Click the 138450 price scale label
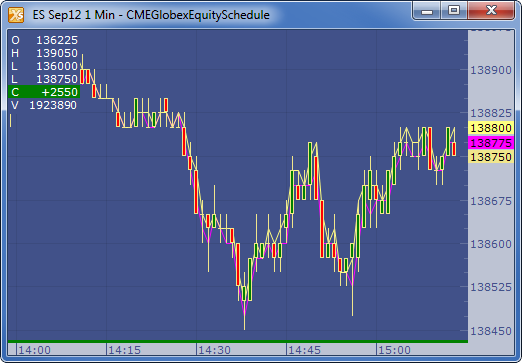The height and width of the screenshot is (363, 522). pos(491,331)
